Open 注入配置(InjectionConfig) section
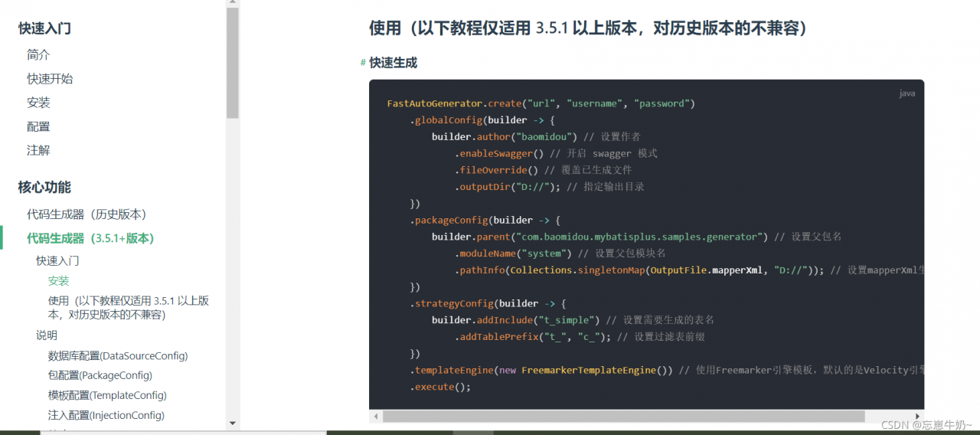Viewport: 980px width, 435px height. tap(106, 415)
